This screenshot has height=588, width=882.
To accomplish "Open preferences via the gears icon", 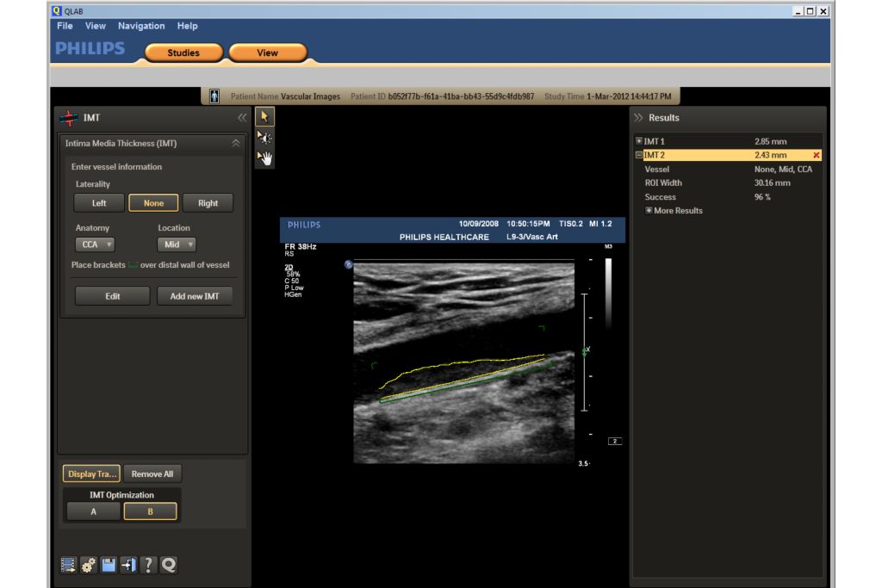I will (89, 565).
